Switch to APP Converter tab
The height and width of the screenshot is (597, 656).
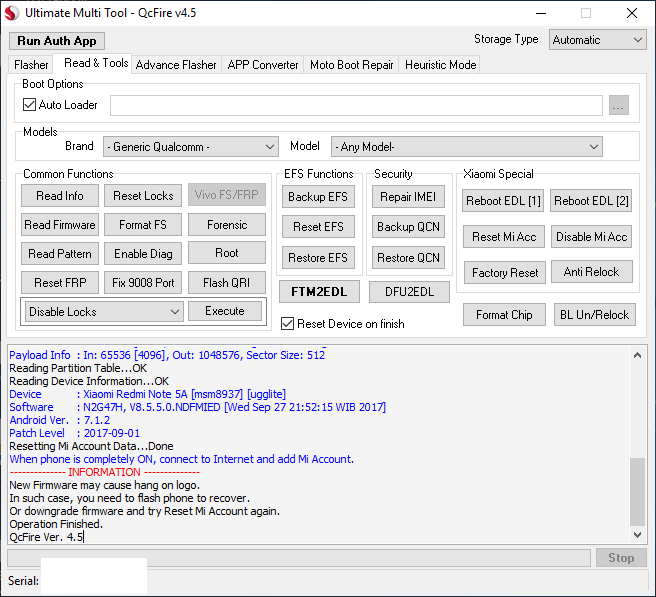263,65
